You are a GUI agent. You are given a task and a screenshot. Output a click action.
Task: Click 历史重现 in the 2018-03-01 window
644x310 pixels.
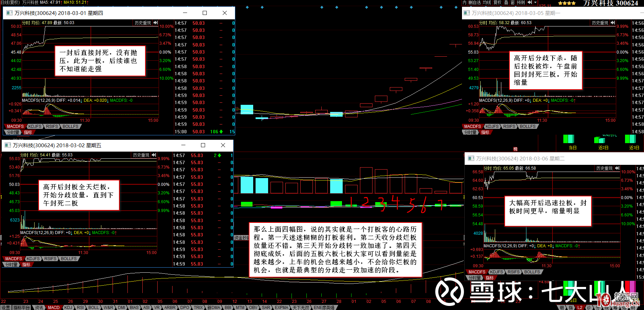pos(143,23)
